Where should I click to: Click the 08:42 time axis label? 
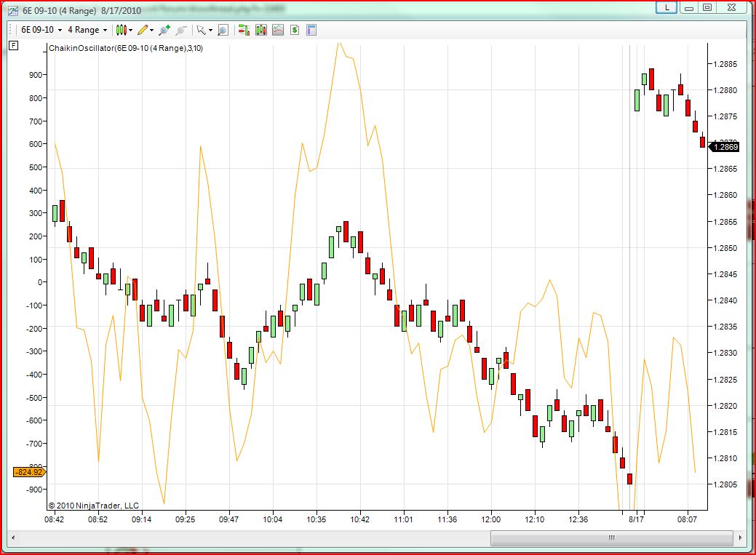coord(54,519)
